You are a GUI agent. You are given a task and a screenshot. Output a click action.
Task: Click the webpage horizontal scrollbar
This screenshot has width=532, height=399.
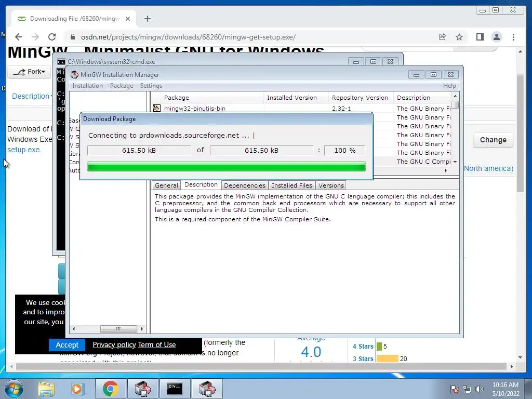[261, 366]
